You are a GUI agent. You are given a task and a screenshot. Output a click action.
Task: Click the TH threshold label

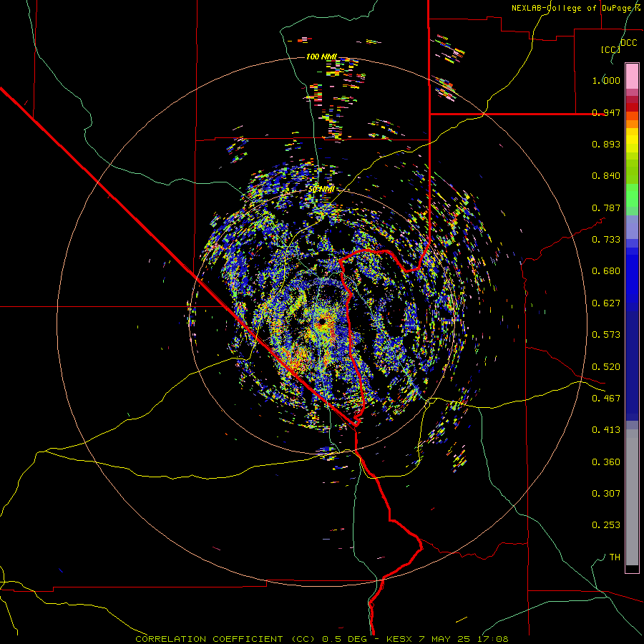coord(615,557)
